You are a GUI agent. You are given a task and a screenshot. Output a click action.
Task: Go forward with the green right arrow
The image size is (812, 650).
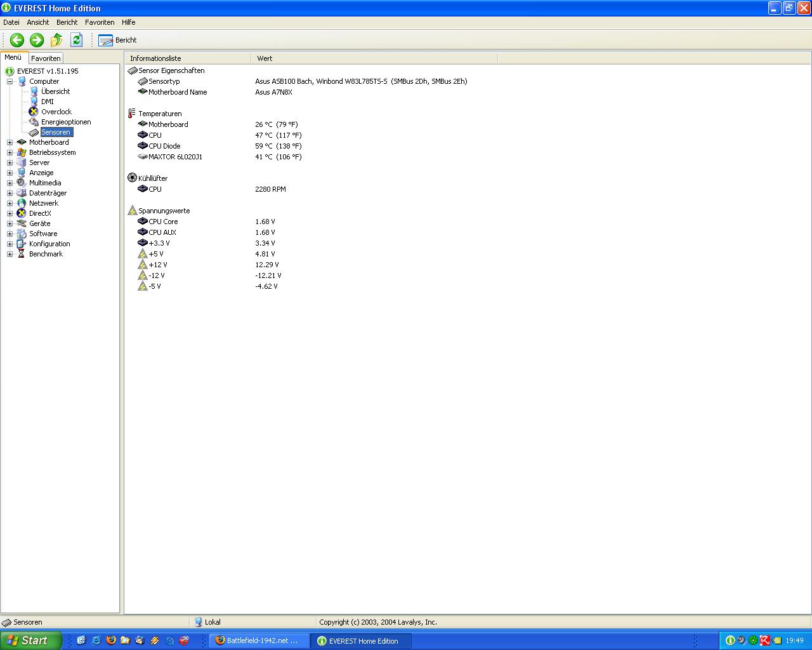[37, 40]
